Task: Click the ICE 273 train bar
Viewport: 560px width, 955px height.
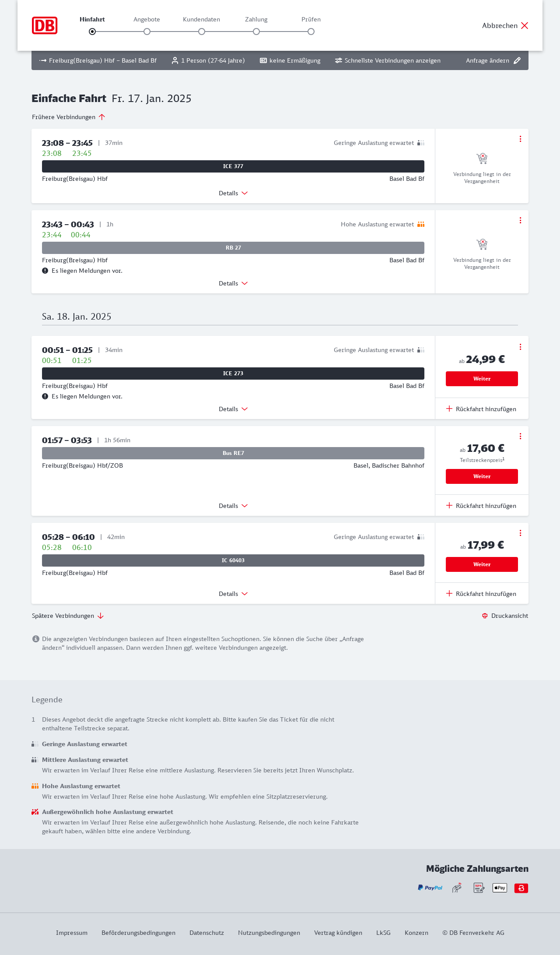Action: point(233,374)
